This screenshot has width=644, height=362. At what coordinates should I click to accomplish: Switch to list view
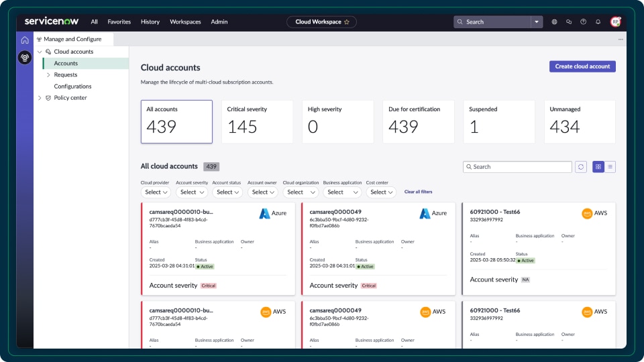pos(610,167)
